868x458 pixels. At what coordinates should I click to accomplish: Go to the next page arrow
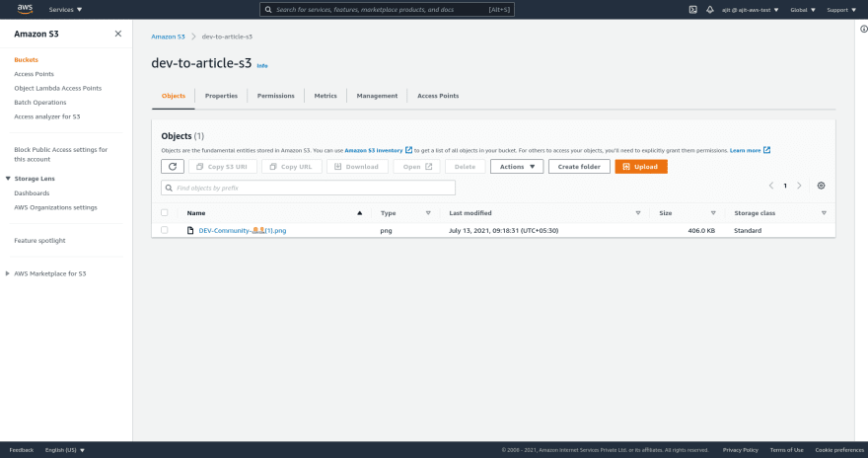pos(799,186)
